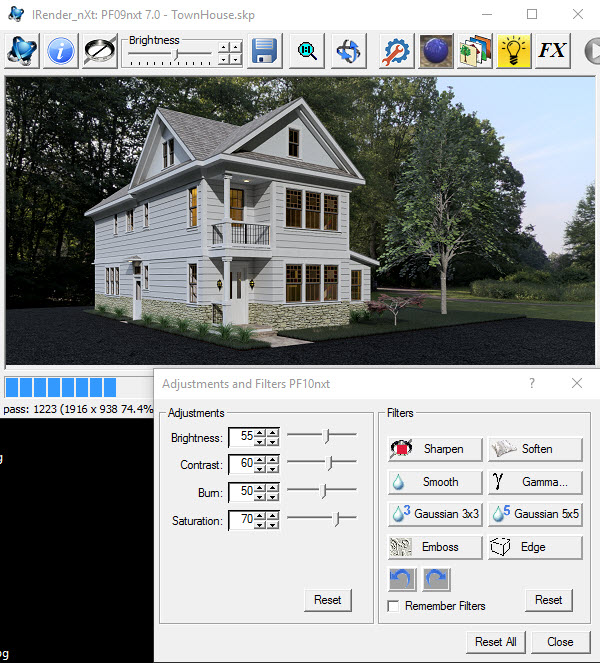Click Reset All in filters dialog

[495, 642]
